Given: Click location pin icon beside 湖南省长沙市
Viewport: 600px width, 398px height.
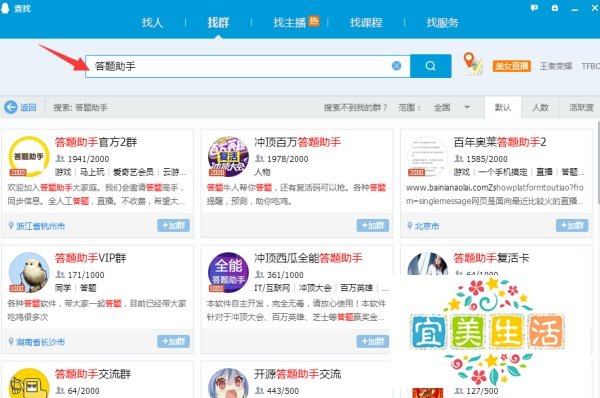Looking at the screenshot, I should tap(11, 341).
